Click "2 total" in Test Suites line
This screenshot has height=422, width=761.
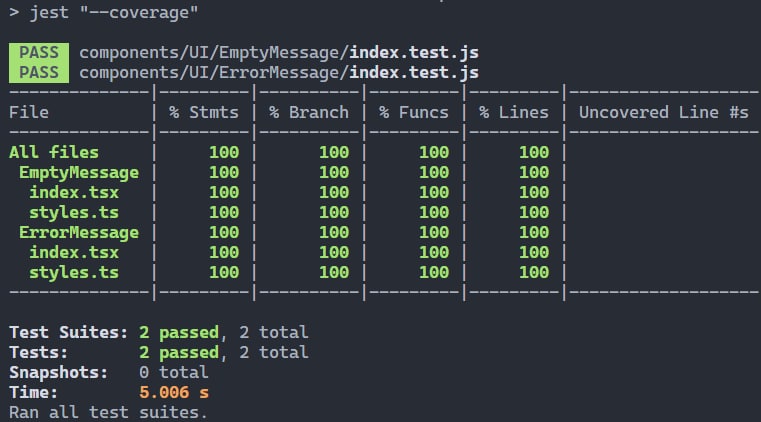click(274, 332)
